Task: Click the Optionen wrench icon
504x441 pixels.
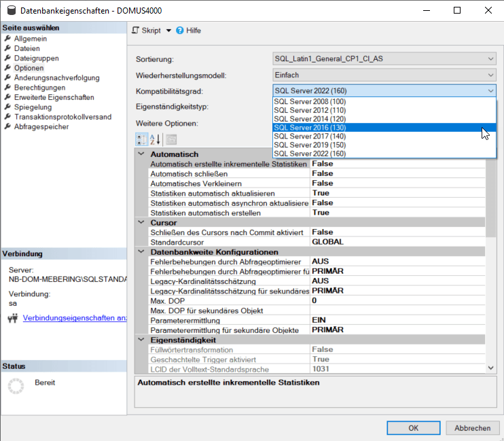Action: (7, 68)
